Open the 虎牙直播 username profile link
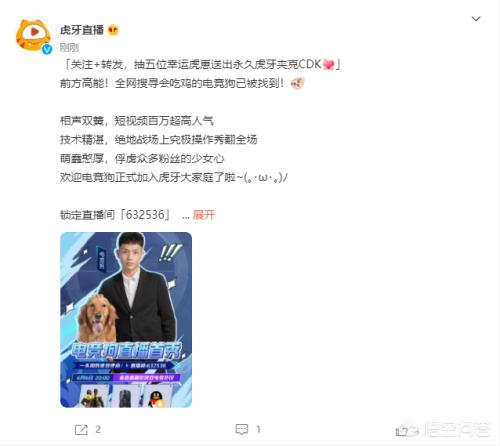 tap(82, 30)
